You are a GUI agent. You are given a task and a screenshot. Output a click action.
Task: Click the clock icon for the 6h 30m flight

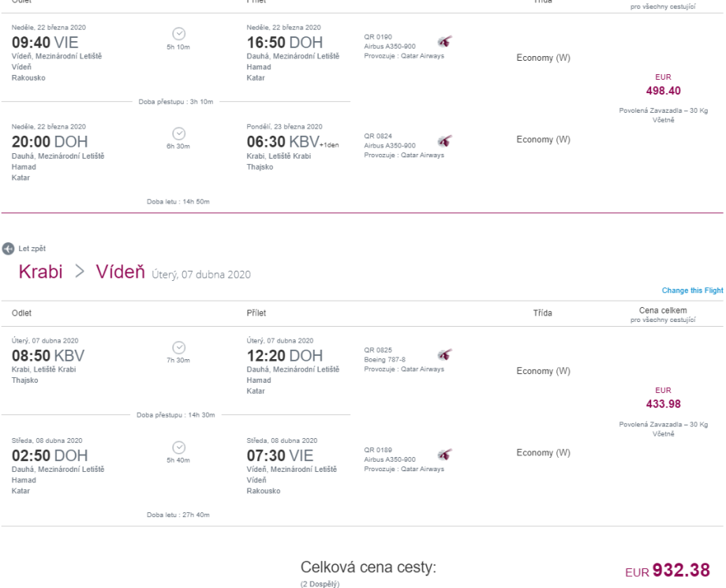pyautogui.click(x=178, y=133)
